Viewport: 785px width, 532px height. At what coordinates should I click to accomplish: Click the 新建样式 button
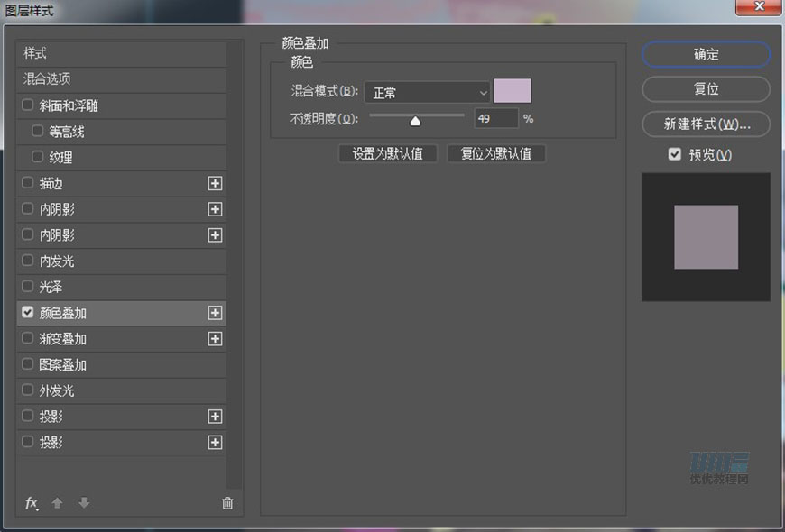point(706,124)
